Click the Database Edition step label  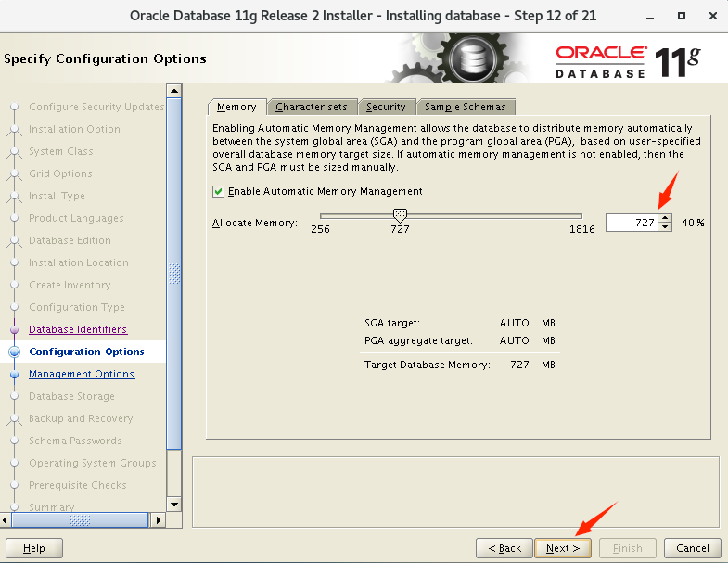[70, 240]
